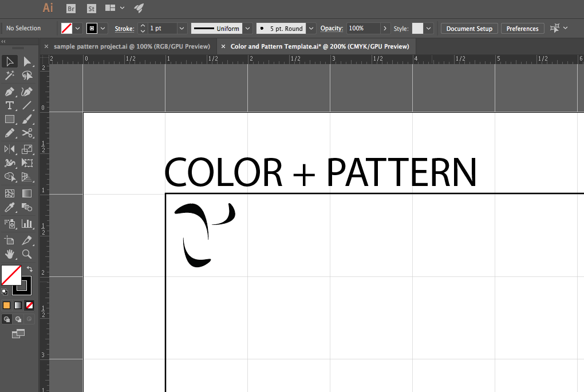Image resolution: width=584 pixels, height=392 pixels.
Task: Select the Type tool
Action: (10, 105)
